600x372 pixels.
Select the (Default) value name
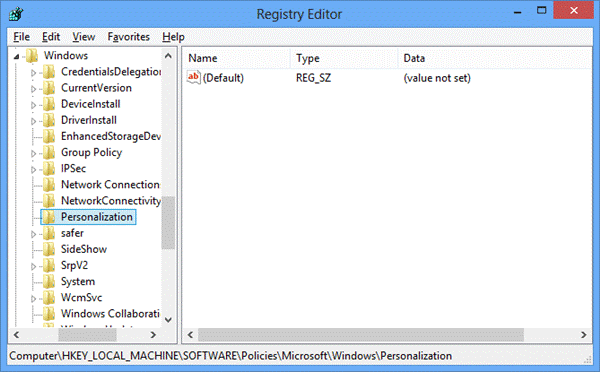coord(223,78)
